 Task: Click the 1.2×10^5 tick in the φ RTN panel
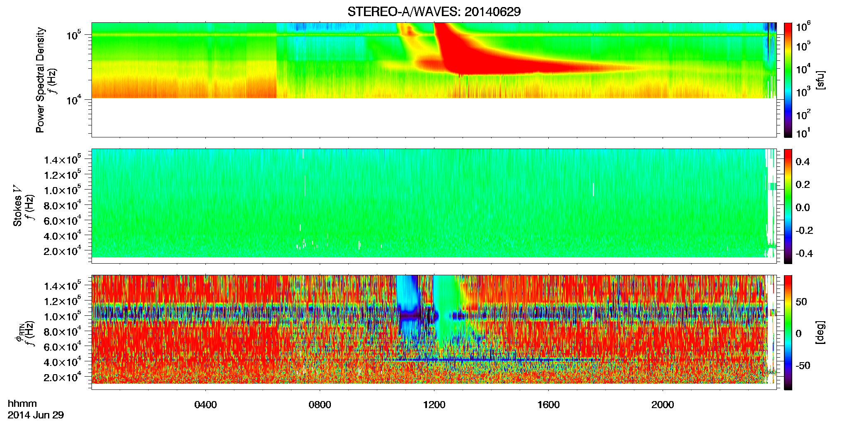point(63,301)
